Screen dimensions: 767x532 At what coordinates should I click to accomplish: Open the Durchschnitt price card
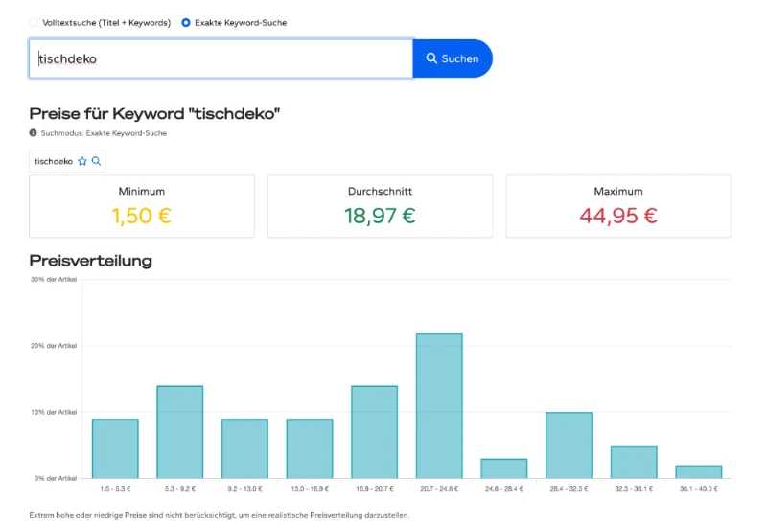[380, 206]
